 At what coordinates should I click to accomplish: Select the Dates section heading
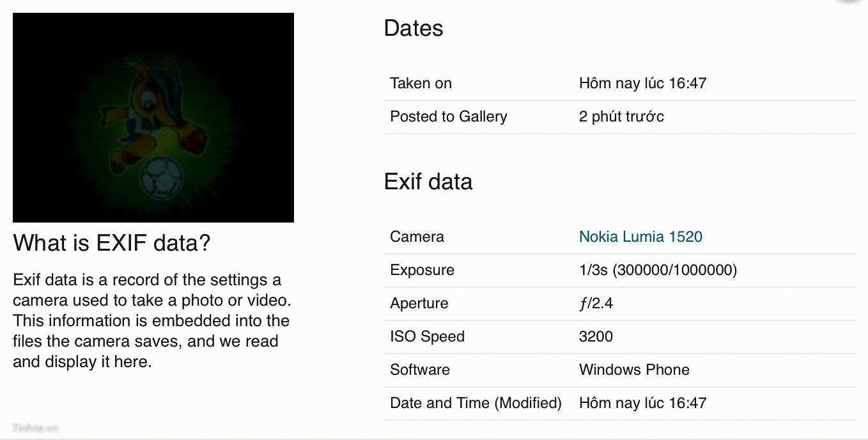(414, 28)
